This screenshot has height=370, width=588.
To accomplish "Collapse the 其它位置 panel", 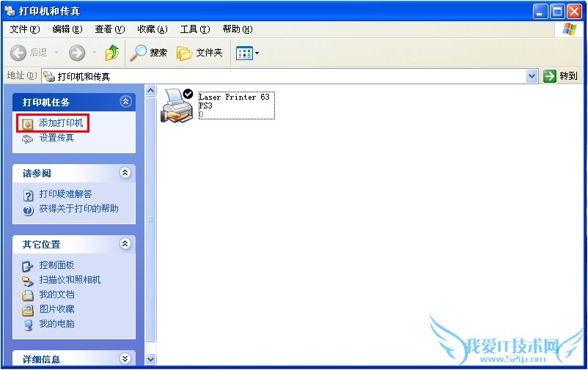I will 125,244.
